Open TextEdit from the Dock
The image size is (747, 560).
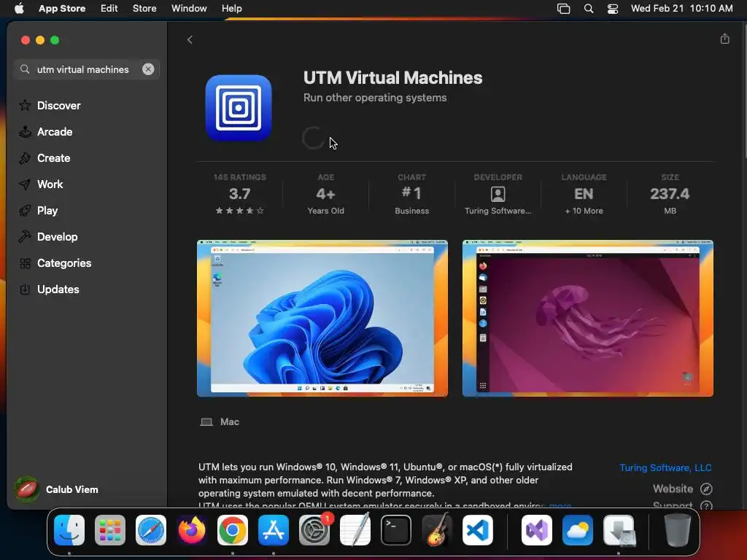pyautogui.click(x=355, y=530)
